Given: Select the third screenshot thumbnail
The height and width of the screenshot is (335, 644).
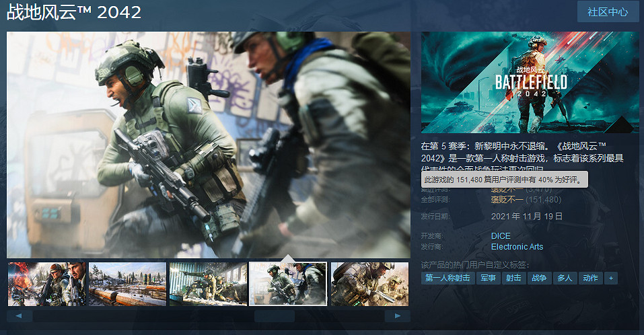Looking at the screenshot, I should 208,284.
